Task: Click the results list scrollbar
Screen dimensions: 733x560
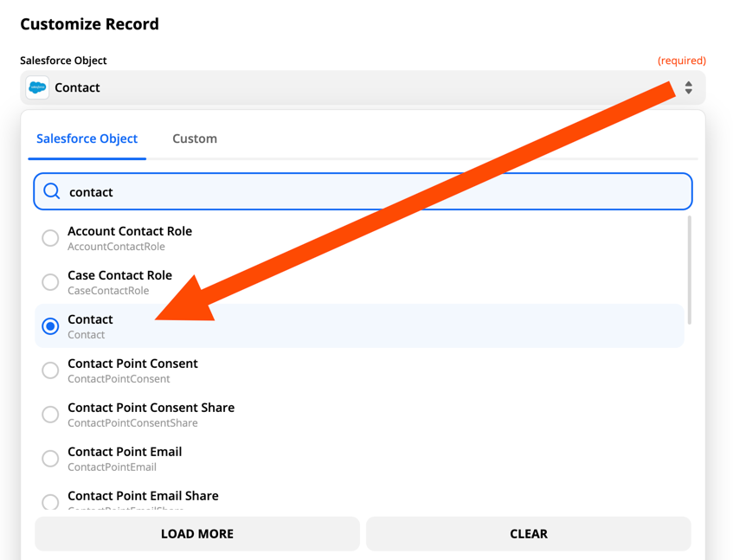Action: [689, 270]
